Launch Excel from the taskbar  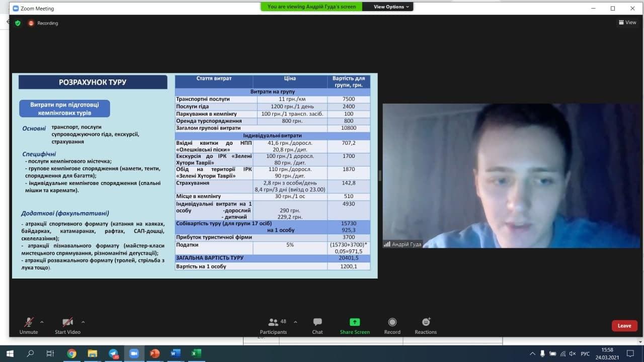click(x=196, y=353)
